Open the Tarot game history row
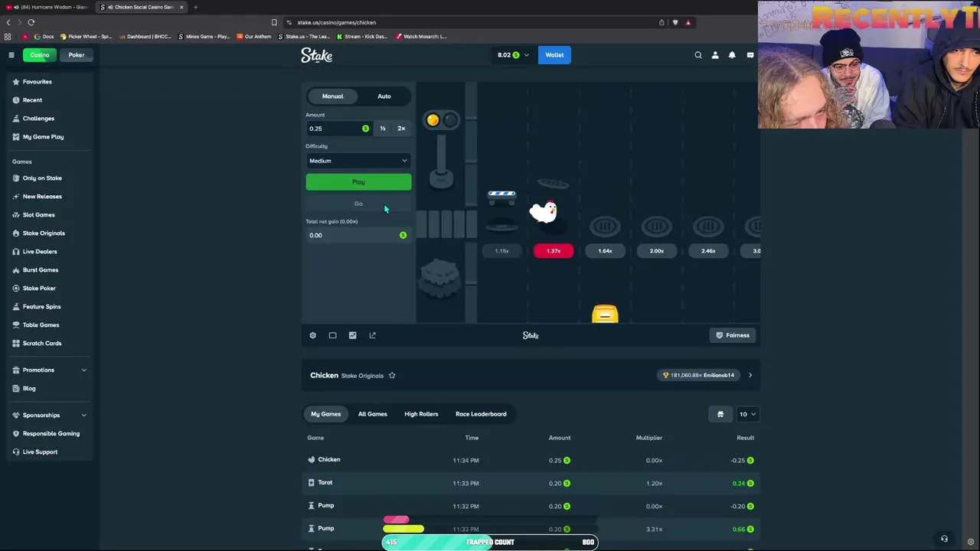 click(531, 483)
